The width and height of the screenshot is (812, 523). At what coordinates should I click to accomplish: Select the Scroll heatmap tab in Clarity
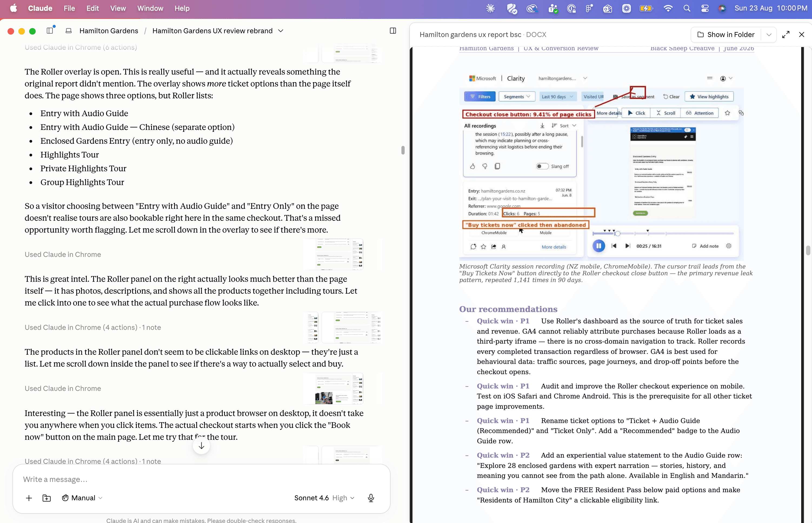(665, 113)
